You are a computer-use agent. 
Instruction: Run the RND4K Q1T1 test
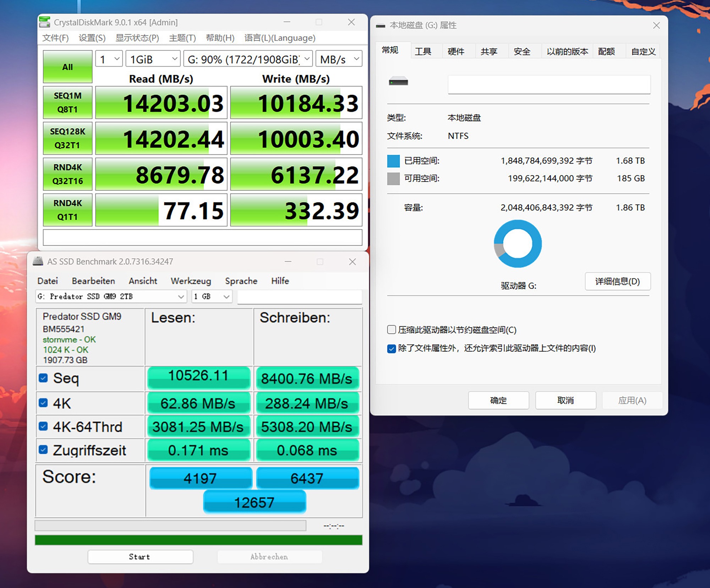tap(67, 210)
